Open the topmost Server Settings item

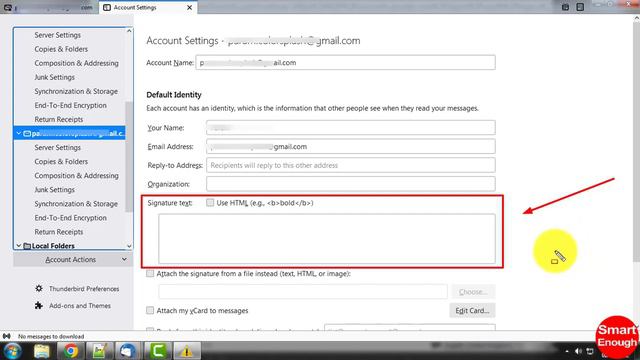[x=58, y=35]
